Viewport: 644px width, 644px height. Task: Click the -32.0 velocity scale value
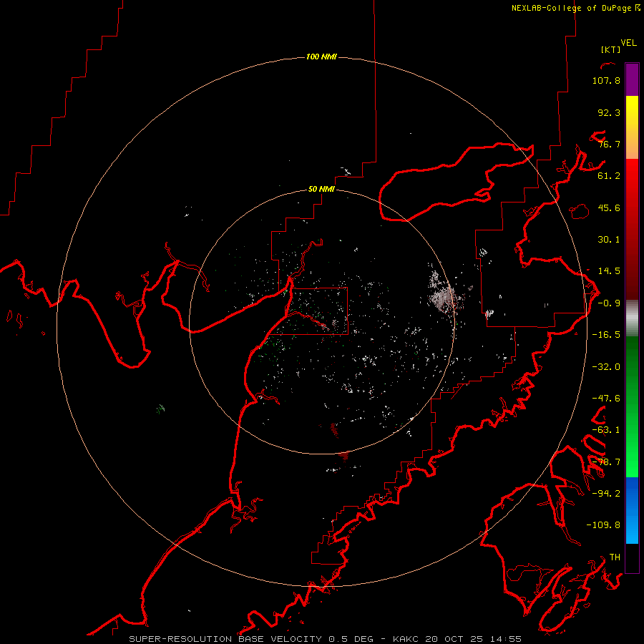pos(606,367)
